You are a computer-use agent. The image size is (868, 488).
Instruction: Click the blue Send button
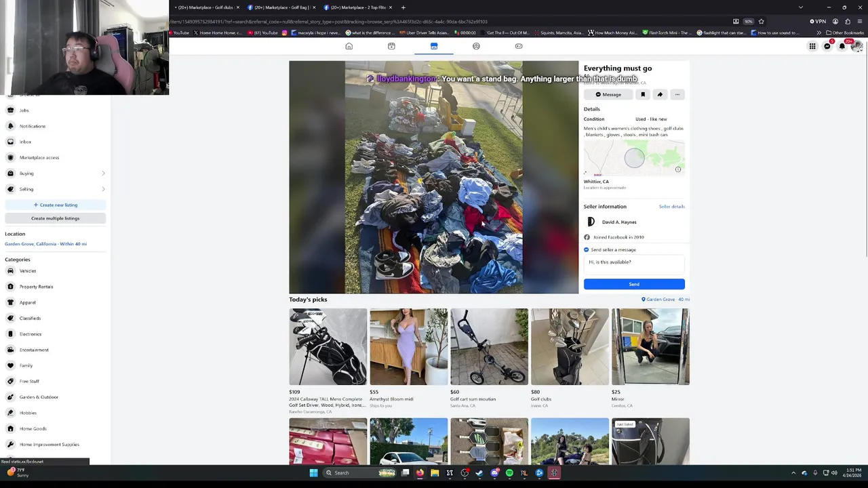pyautogui.click(x=634, y=284)
